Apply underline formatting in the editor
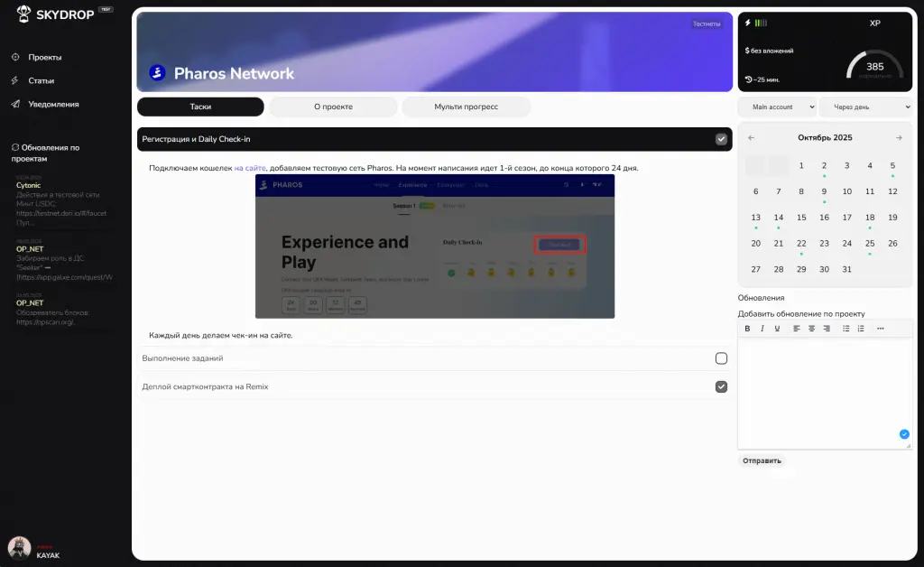924x567 pixels. pos(777,329)
